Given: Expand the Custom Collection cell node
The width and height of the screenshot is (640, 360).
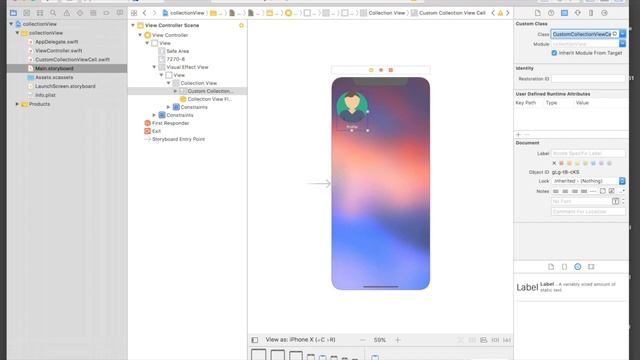Looking at the screenshot, I should pos(176,91).
